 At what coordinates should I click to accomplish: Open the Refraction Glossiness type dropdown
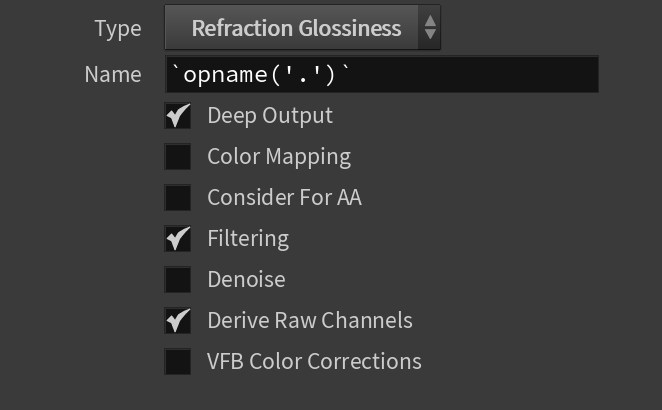click(x=302, y=27)
